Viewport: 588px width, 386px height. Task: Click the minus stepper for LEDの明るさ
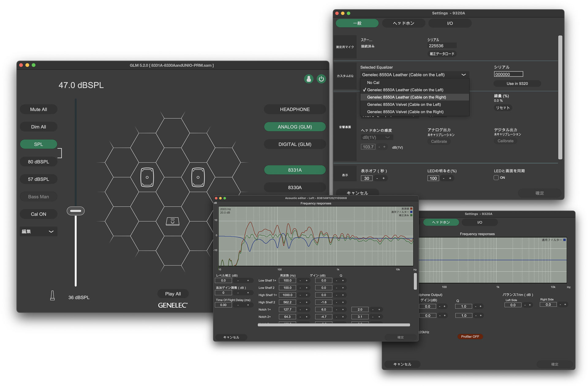(x=443, y=178)
